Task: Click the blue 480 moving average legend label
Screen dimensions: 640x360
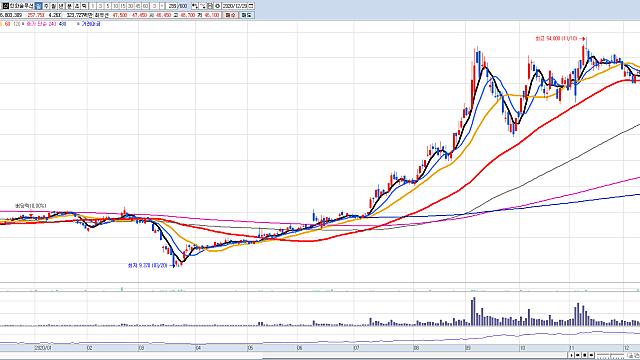Action: click(62, 24)
